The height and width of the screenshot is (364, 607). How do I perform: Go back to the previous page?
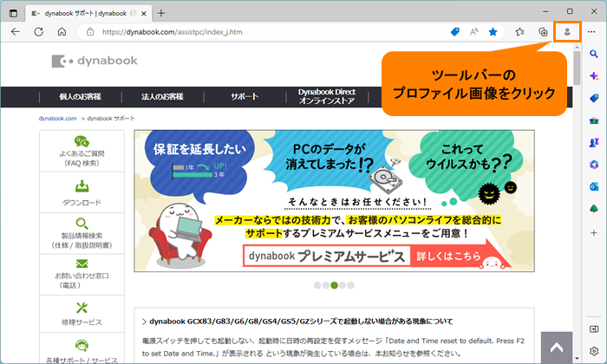(x=16, y=32)
